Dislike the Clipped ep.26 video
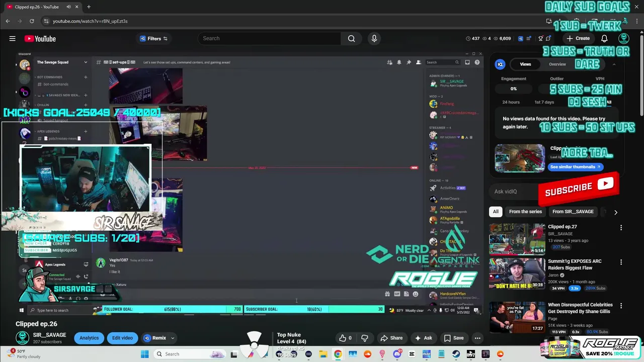The width and height of the screenshot is (644, 362). click(365, 338)
